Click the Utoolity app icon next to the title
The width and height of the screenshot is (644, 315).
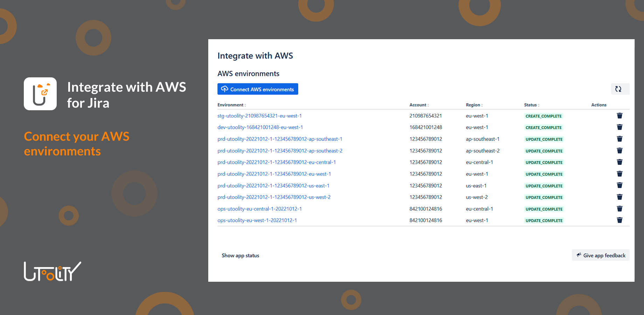(40, 93)
